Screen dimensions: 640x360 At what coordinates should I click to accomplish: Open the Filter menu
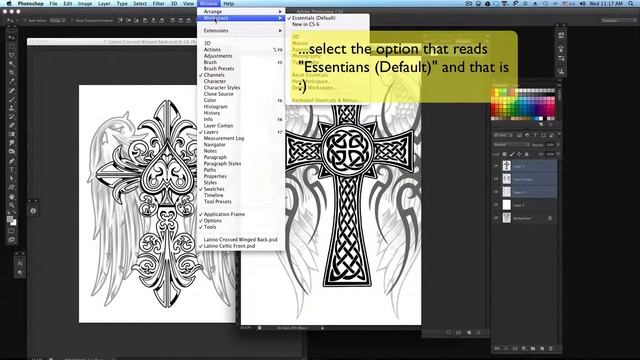click(158, 3)
